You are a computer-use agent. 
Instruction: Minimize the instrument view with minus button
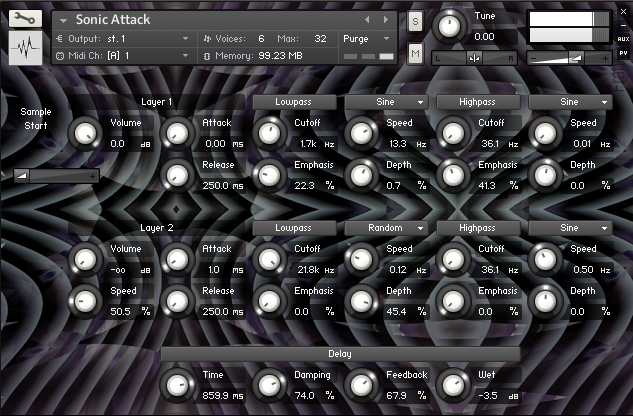pos(623,25)
